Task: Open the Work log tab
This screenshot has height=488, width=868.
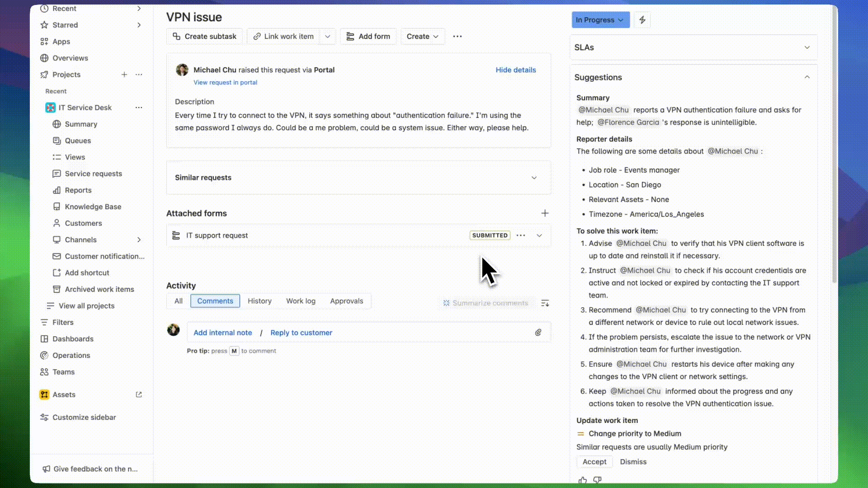Action: (x=301, y=301)
